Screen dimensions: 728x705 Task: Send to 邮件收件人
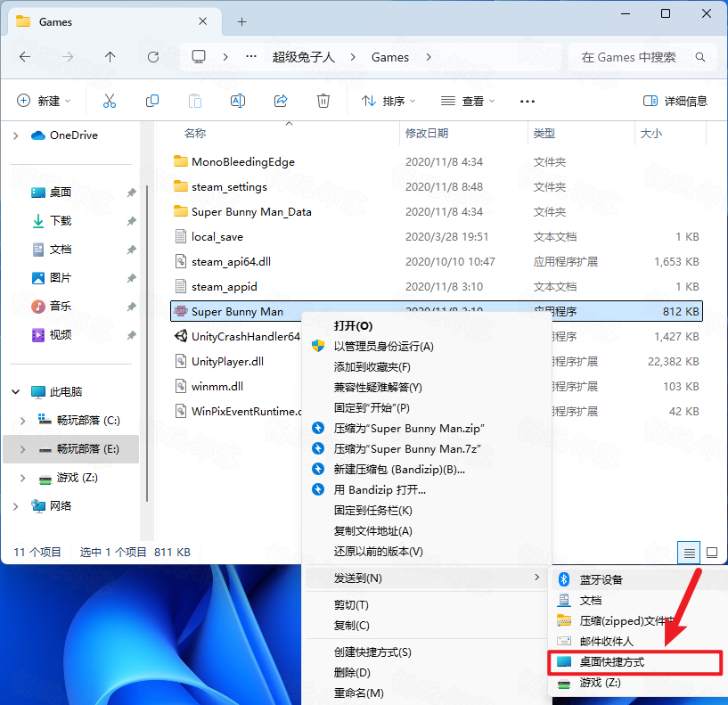click(606, 642)
